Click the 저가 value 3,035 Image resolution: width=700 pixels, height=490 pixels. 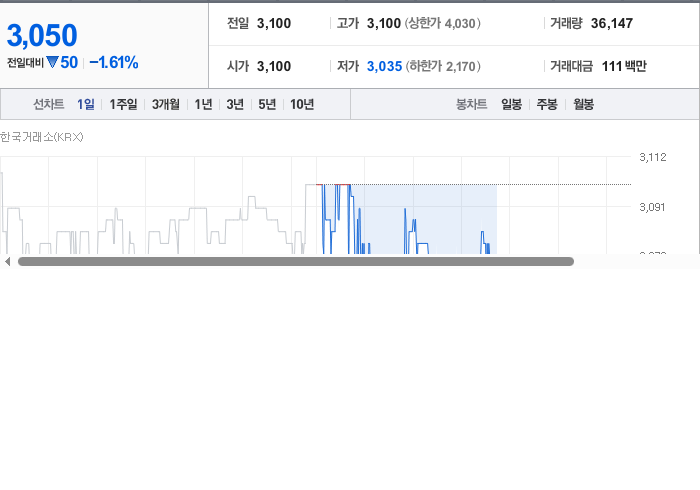(x=384, y=66)
